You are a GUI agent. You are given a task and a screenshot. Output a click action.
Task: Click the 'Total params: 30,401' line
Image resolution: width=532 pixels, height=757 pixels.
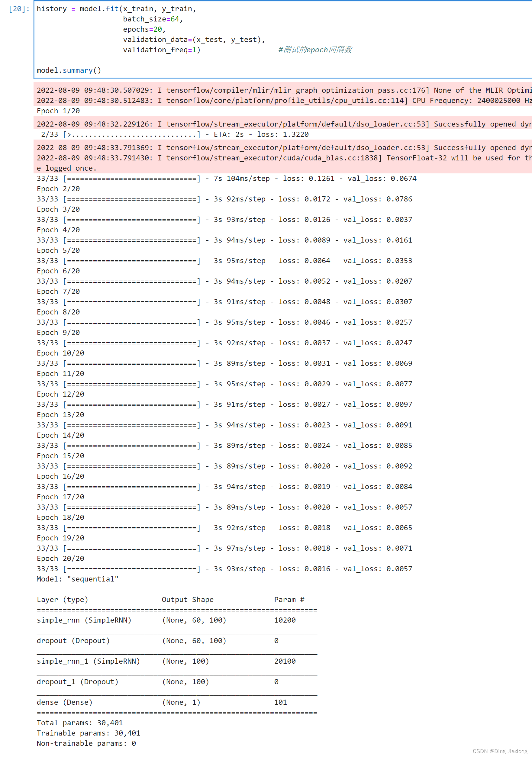pos(80,723)
